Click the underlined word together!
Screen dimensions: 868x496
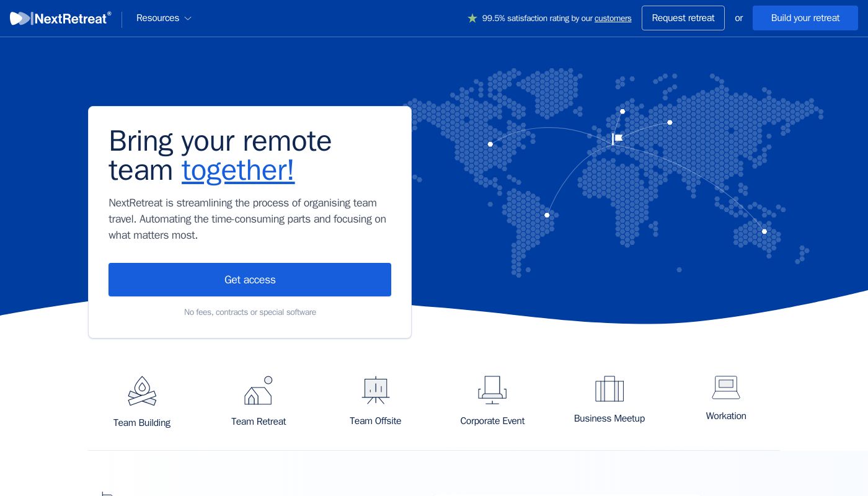(x=238, y=170)
